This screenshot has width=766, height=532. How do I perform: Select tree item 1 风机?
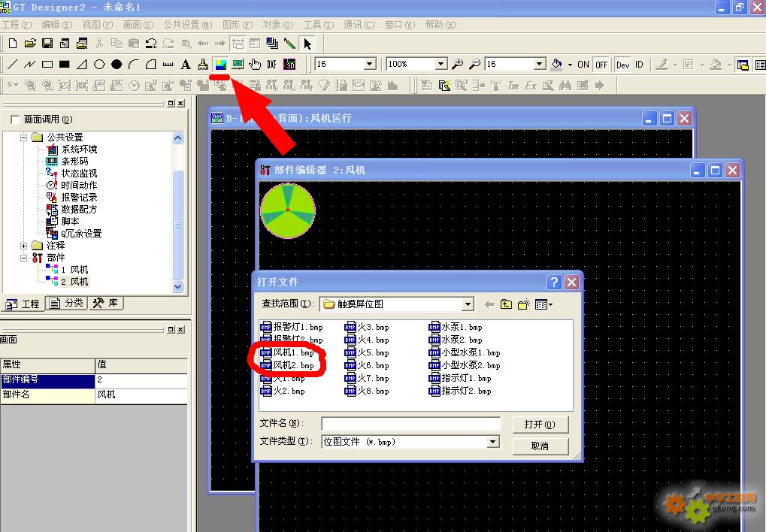click(67, 270)
